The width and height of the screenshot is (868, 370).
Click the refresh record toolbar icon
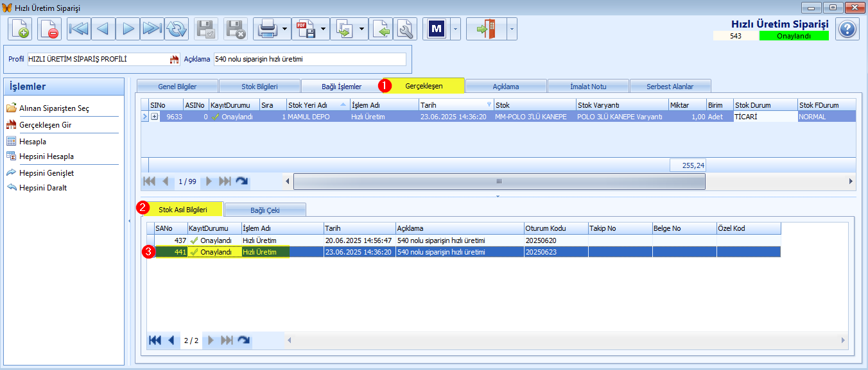point(177,29)
